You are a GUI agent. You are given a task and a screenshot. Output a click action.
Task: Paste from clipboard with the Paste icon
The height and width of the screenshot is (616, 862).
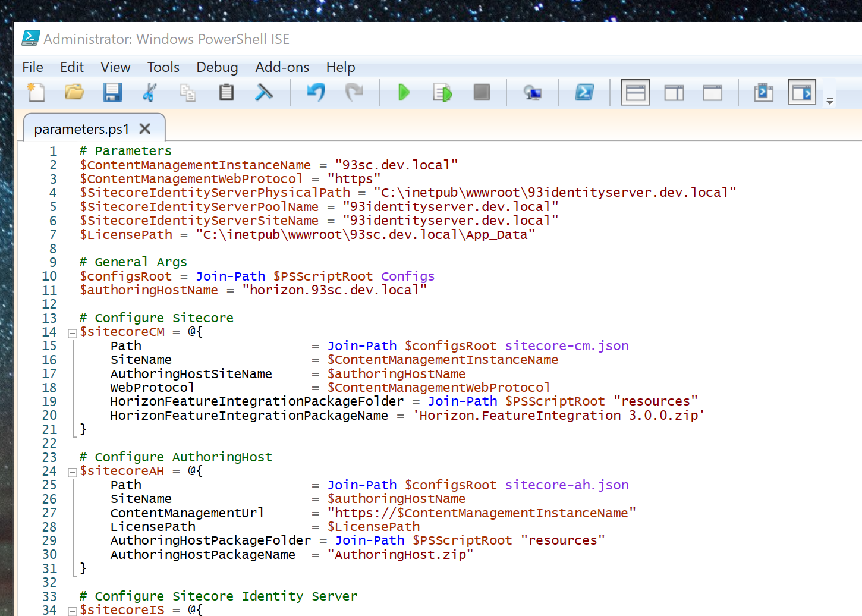[x=226, y=92]
